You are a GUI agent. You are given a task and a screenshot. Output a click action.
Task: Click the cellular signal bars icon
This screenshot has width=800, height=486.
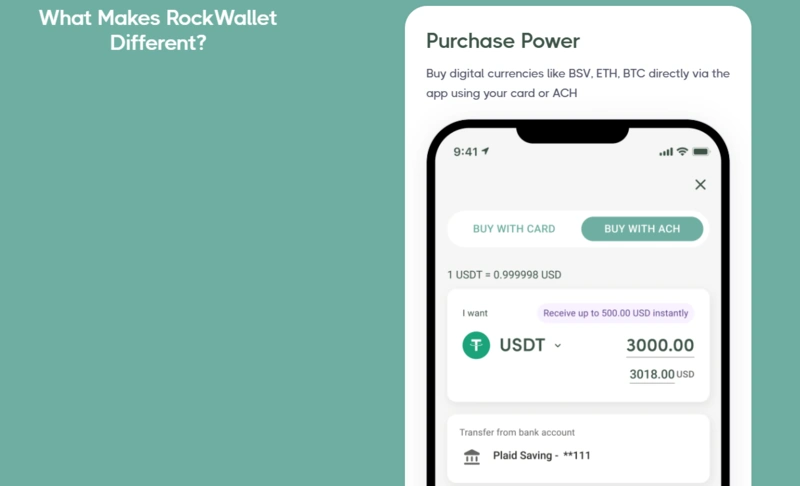click(666, 152)
